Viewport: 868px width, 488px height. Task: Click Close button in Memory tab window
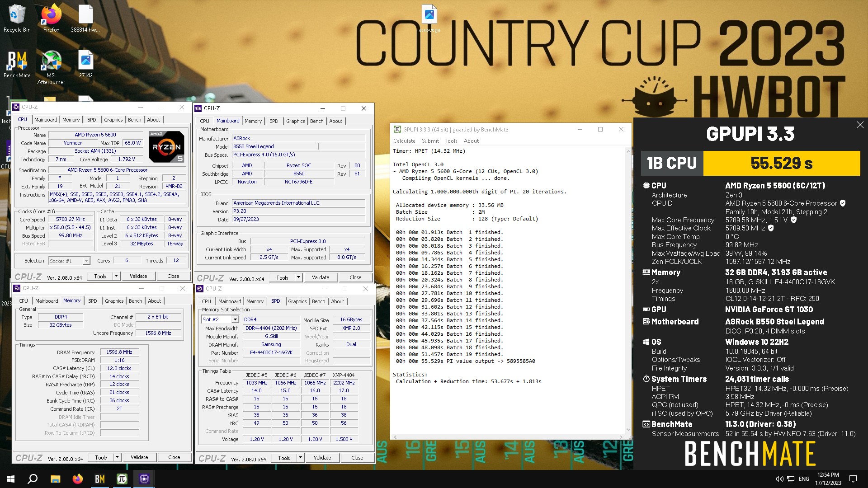click(174, 457)
